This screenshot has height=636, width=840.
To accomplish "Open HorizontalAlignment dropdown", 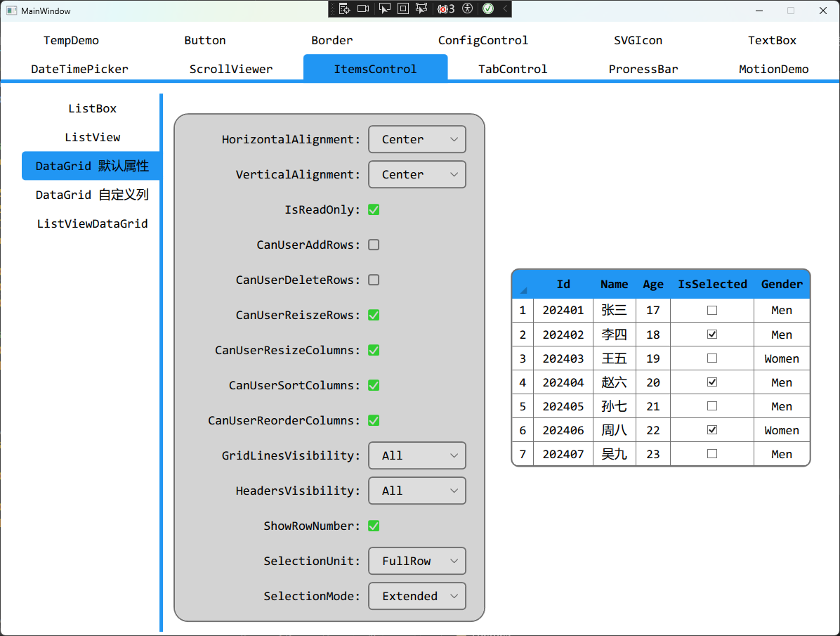I will (x=417, y=139).
